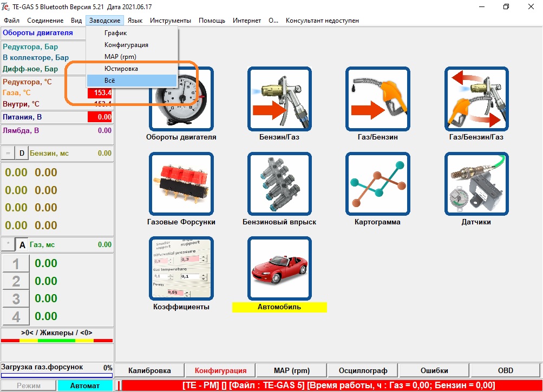The height and width of the screenshot is (392, 543).
Task: Switch to the Ошибки tab
Action: (434, 370)
